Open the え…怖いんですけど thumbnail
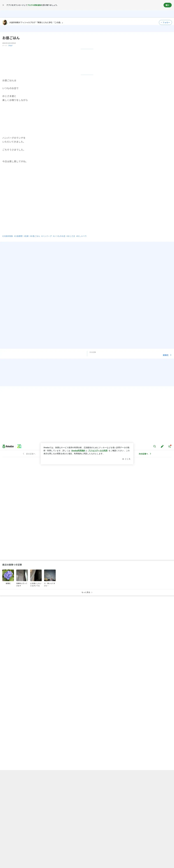Screen dimensions: 174x868 click(50, 575)
